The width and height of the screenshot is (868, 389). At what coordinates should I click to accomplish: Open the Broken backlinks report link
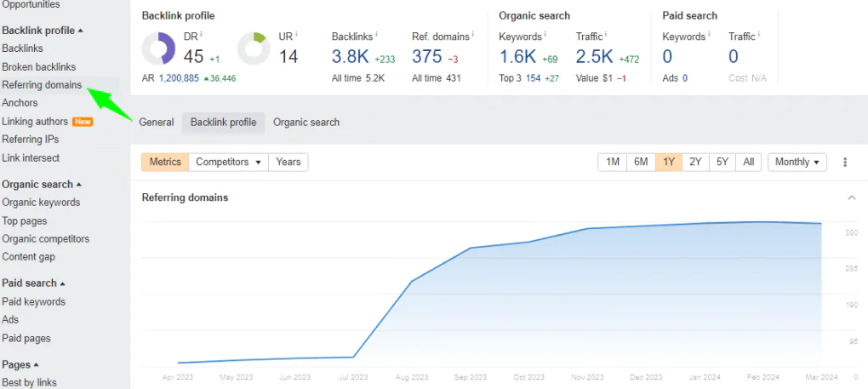point(38,67)
